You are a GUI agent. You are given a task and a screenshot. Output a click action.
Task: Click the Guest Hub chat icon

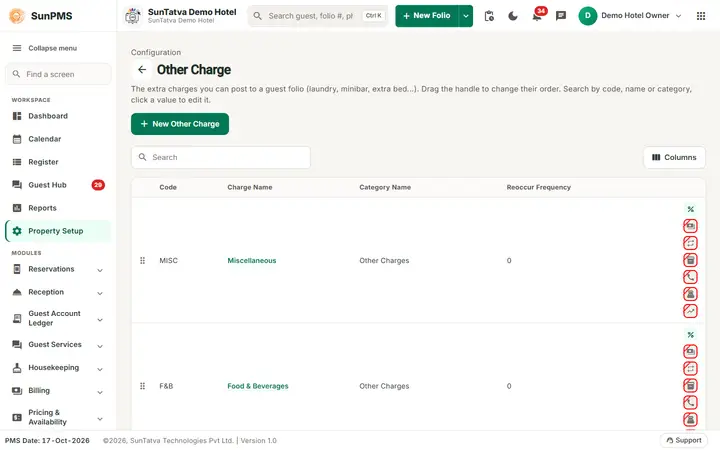pos(17,185)
